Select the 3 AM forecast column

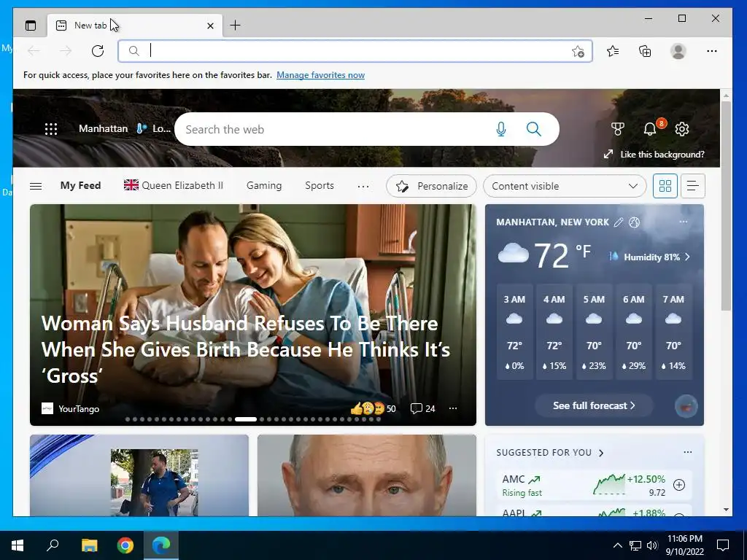pyautogui.click(x=514, y=332)
